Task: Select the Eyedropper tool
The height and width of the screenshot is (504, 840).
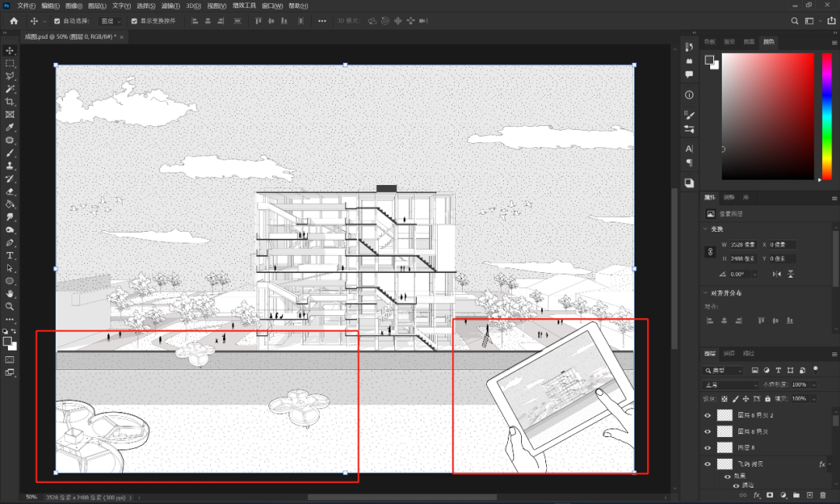Action: (9, 128)
